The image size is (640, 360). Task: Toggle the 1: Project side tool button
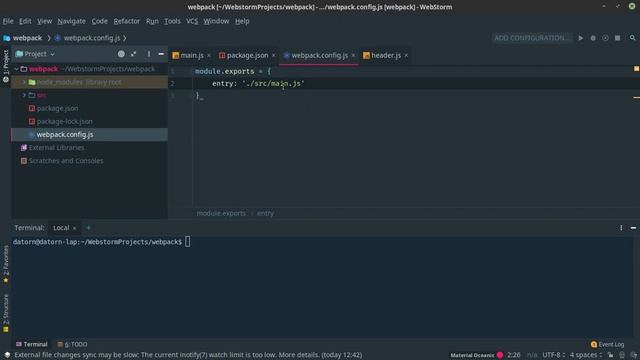coord(6,66)
